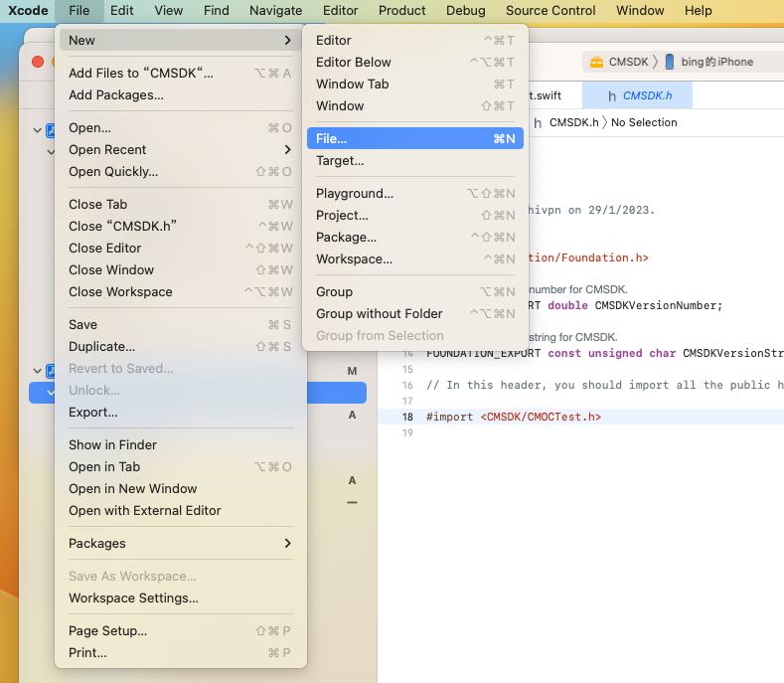Expand the Open Recent submenu arrow
784x683 pixels.
287,149
